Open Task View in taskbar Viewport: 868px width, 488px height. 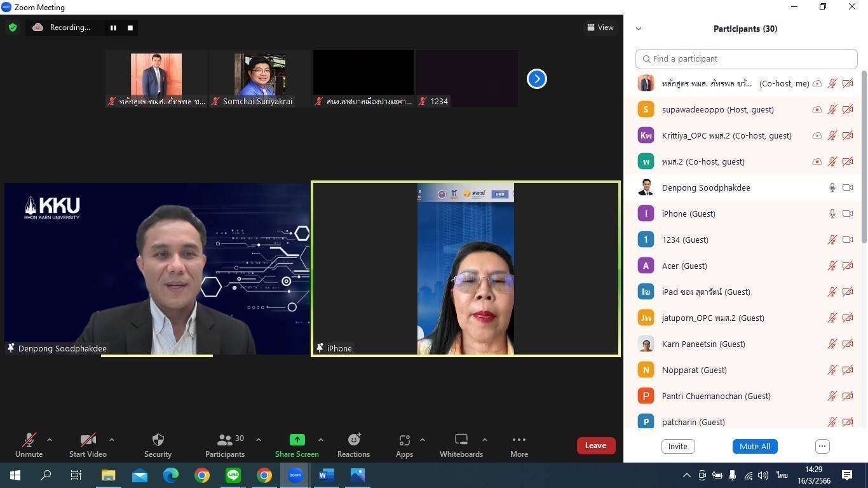click(76, 475)
